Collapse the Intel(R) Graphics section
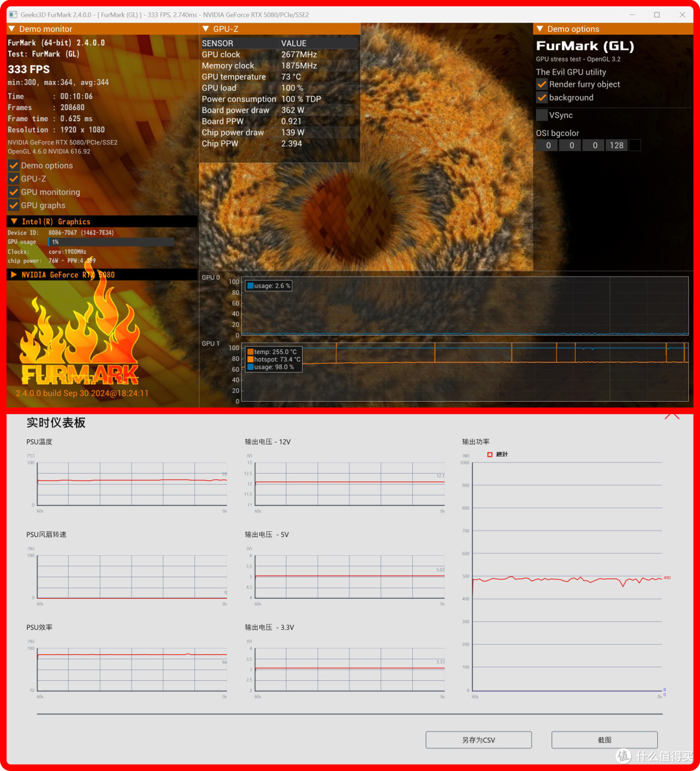 [14, 222]
